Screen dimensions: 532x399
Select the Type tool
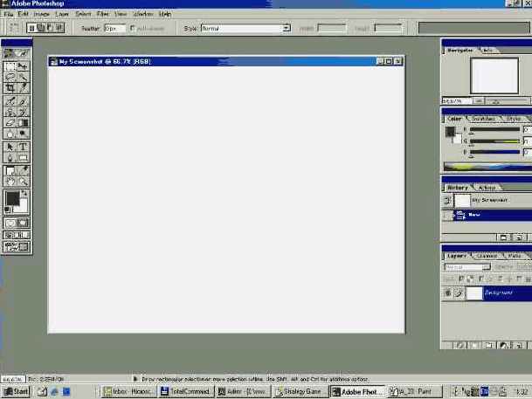(x=23, y=147)
